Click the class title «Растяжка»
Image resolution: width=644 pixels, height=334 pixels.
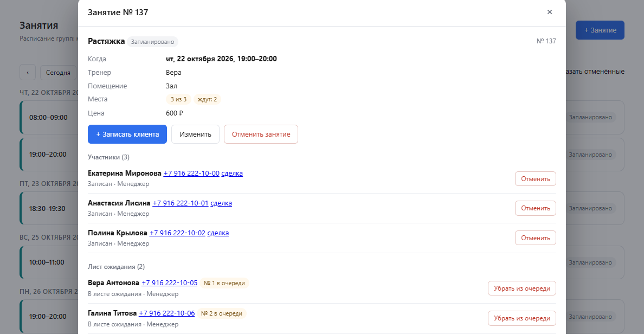coord(106,41)
